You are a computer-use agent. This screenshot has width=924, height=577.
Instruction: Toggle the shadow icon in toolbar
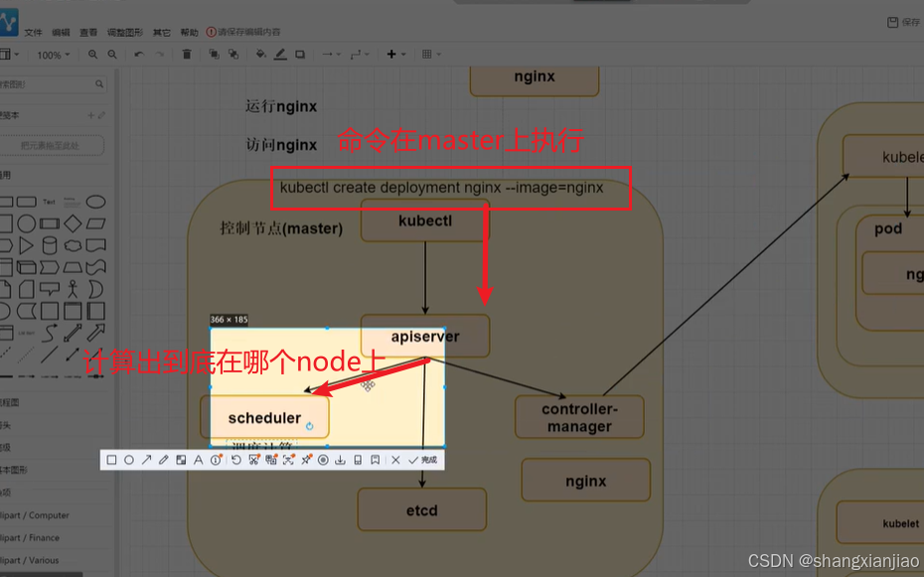coord(300,55)
